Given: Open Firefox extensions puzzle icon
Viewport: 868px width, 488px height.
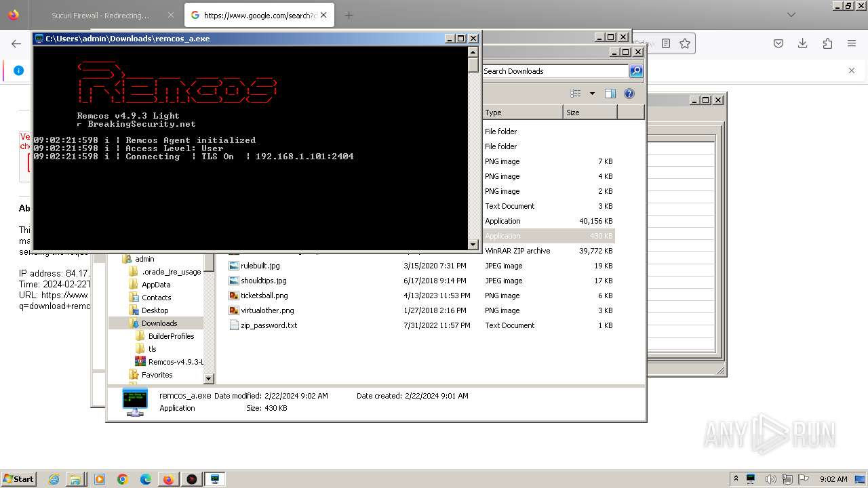Looking at the screenshot, I should pyautogui.click(x=827, y=43).
